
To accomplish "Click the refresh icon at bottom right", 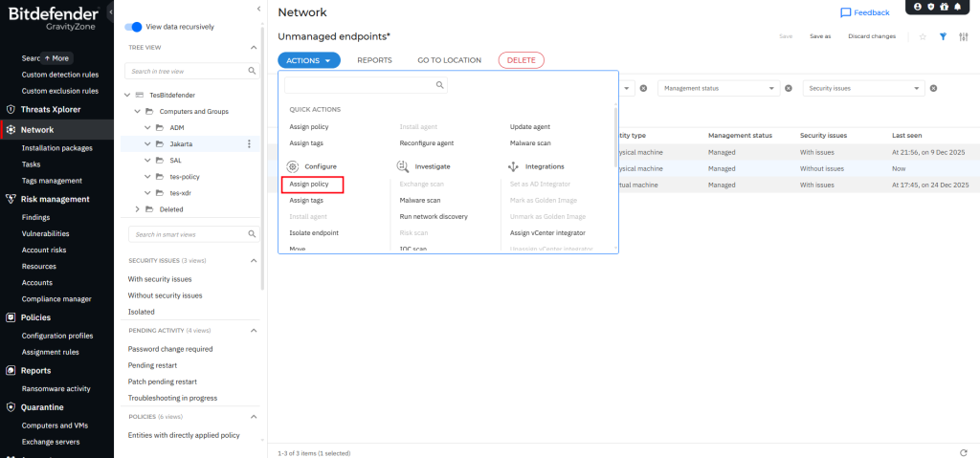I will (x=964, y=452).
